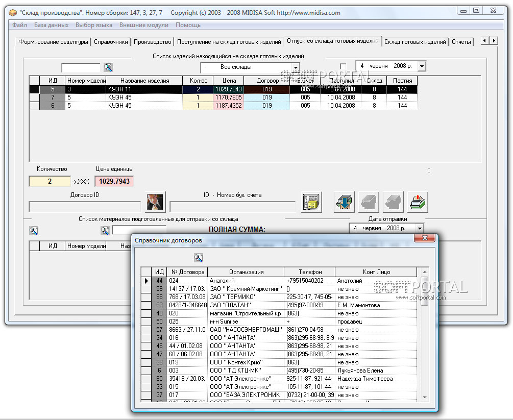513x420 pixels.
Task: Toggle the checkbox next to the top date field
Action: click(x=343, y=66)
